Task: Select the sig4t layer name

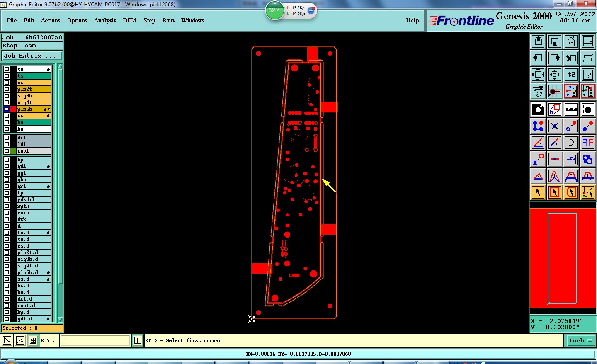Action: [34, 102]
